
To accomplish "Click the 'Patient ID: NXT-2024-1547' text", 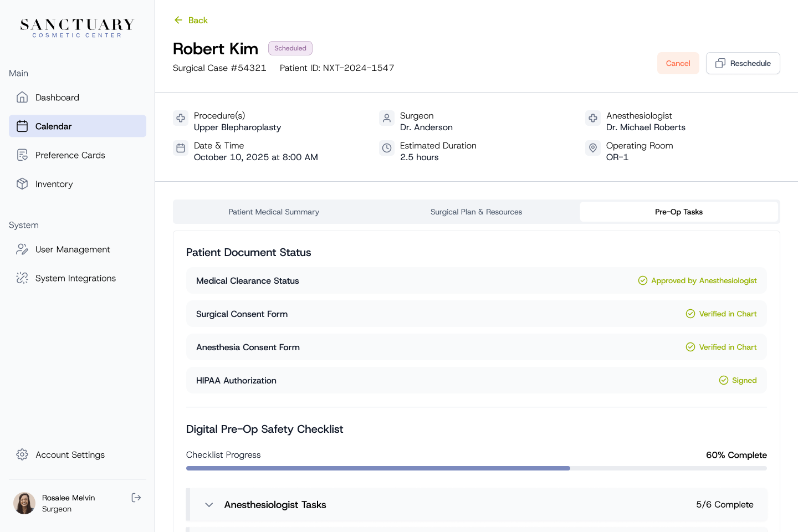I will [337, 68].
